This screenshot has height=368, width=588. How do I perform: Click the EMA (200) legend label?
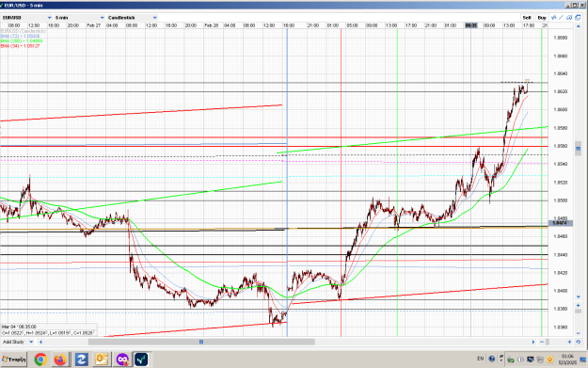[x=22, y=40]
